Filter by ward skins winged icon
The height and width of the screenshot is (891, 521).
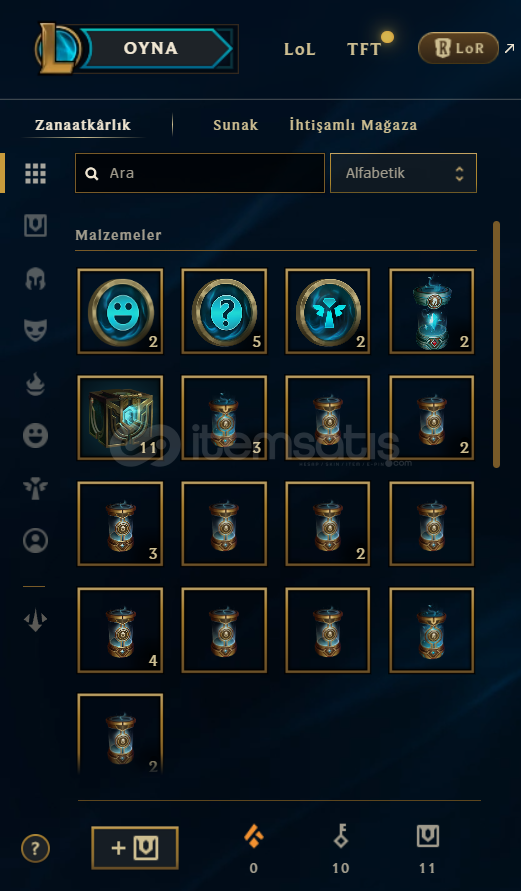[35, 488]
